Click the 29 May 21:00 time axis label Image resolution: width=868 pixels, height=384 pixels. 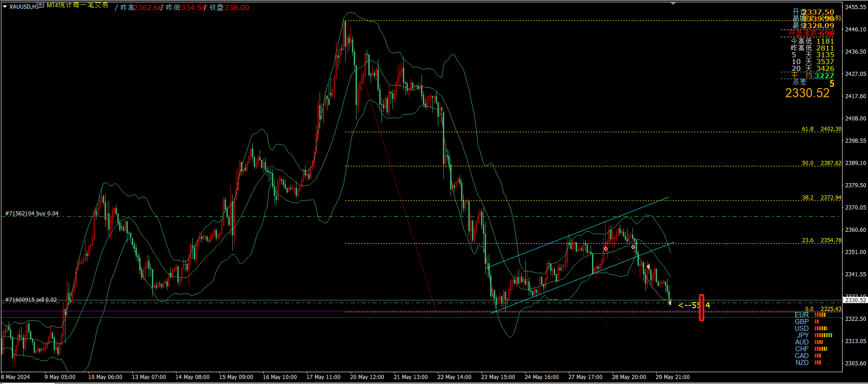coord(672,377)
